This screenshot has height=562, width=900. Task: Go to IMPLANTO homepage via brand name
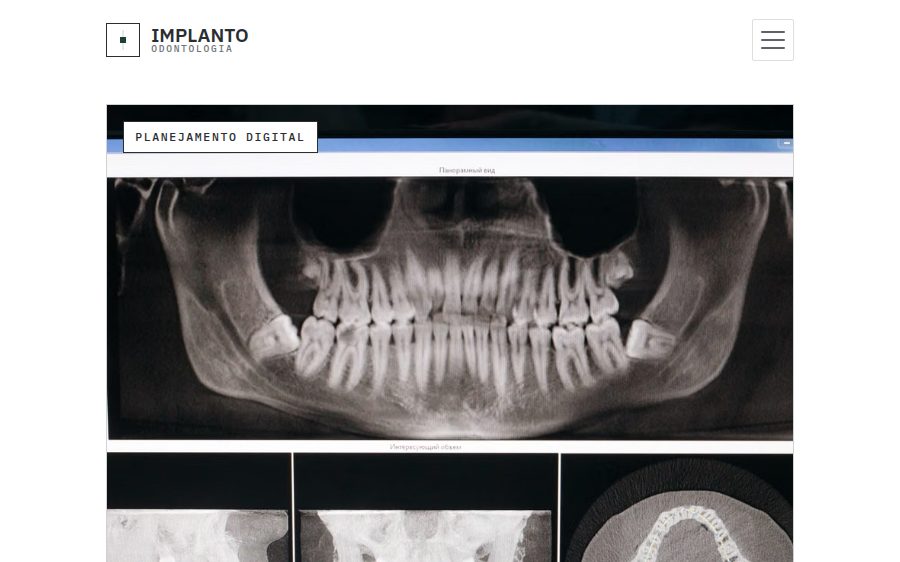pos(200,36)
